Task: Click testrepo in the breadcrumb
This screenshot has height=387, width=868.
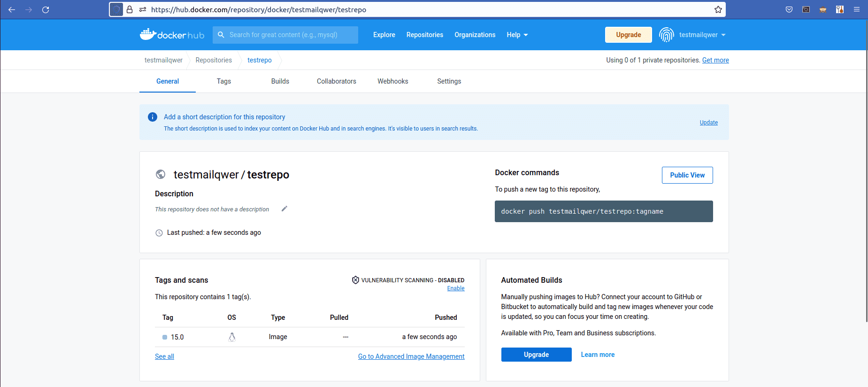Action: point(260,60)
